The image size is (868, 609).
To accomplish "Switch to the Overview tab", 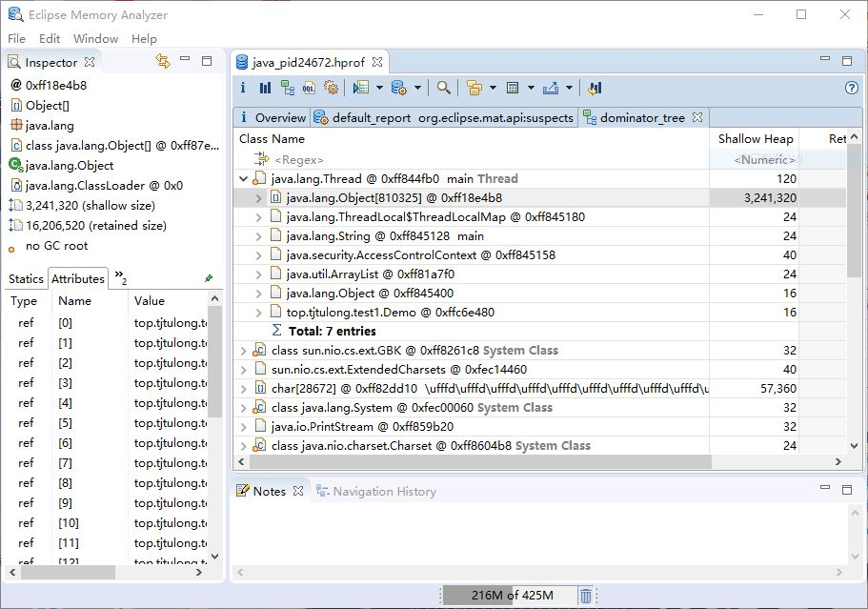I will click(x=273, y=118).
